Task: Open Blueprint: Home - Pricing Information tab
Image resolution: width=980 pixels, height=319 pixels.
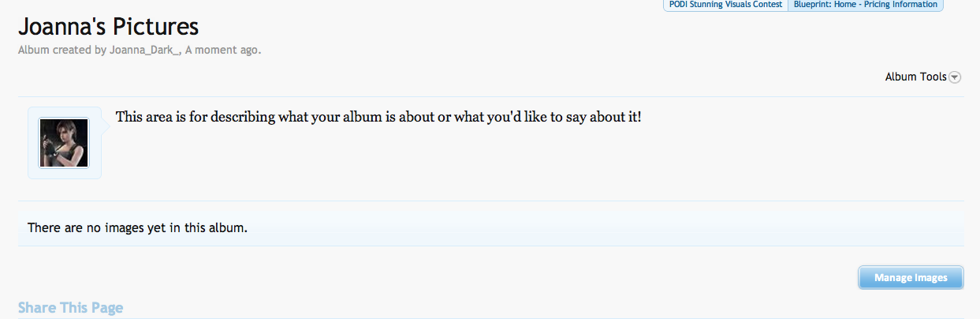Action: pyautogui.click(x=865, y=5)
